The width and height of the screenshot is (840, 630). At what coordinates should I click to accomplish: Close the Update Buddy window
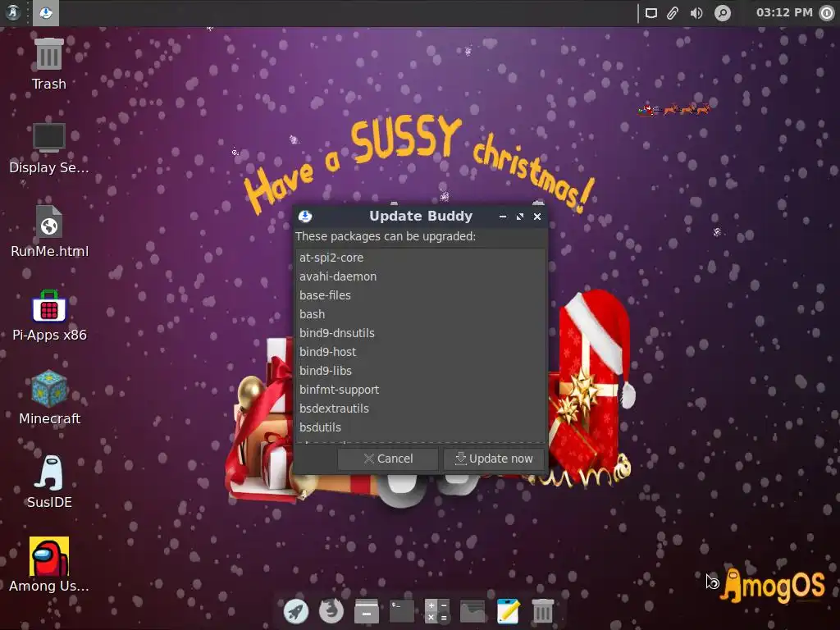pyautogui.click(x=537, y=217)
